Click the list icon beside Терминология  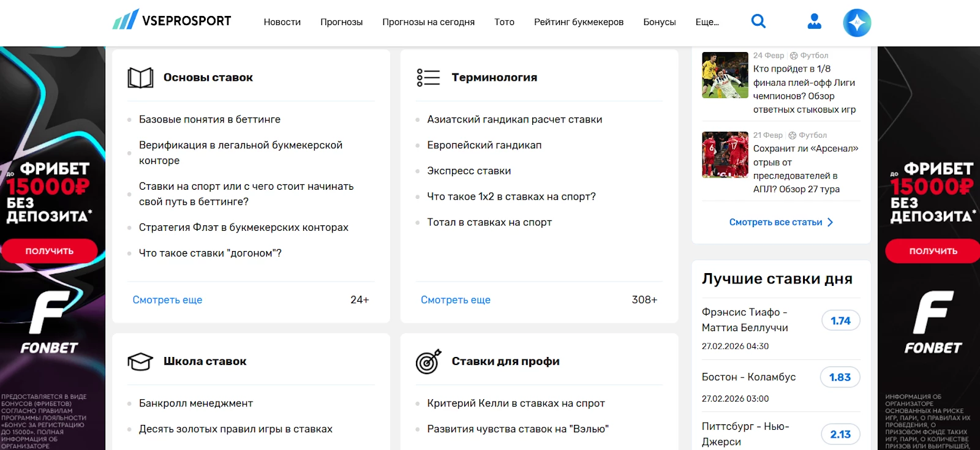pyautogui.click(x=428, y=78)
